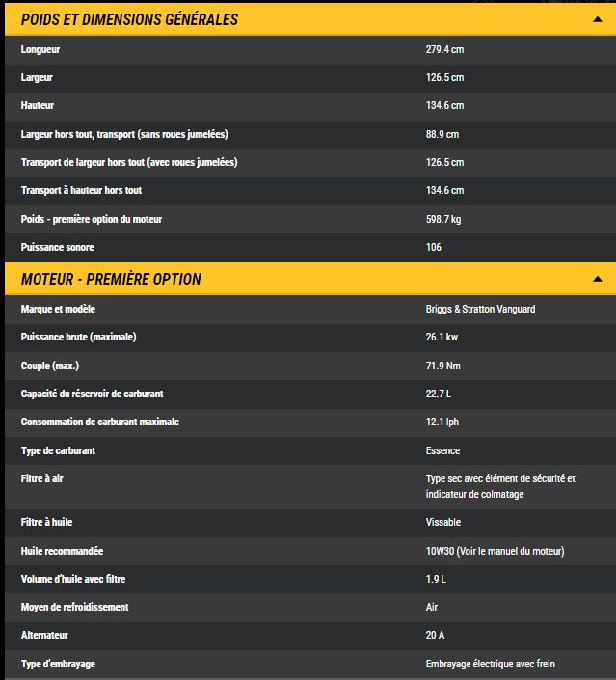Select the Puissance brute (maximale) label
The width and height of the screenshot is (616, 680).
(78, 337)
